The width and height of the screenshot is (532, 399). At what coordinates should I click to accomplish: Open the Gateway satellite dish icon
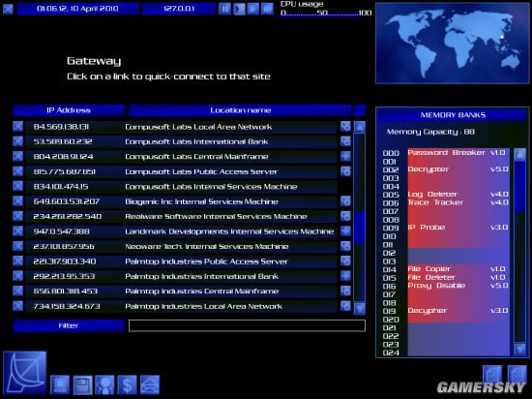(x=25, y=373)
